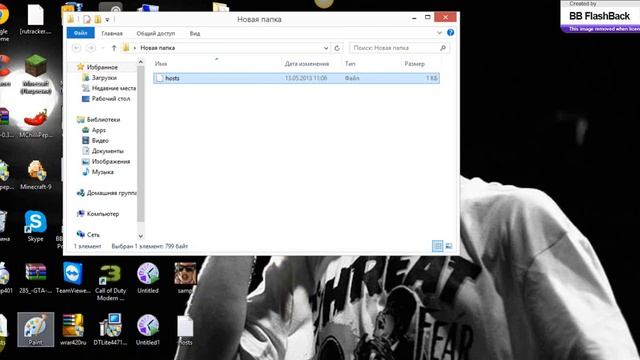Sort by the Тип column header
Viewport: 640px width, 360px height.
[350, 64]
